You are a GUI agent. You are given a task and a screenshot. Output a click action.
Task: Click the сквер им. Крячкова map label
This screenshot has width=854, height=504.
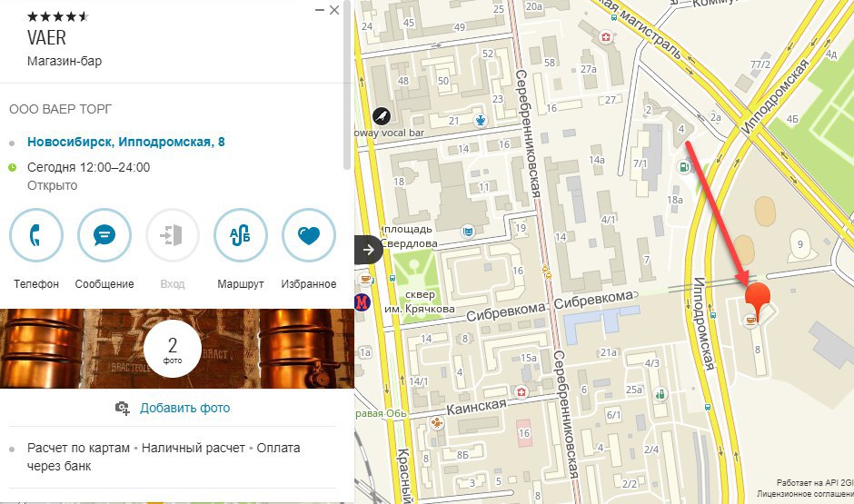click(x=420, y=301)
